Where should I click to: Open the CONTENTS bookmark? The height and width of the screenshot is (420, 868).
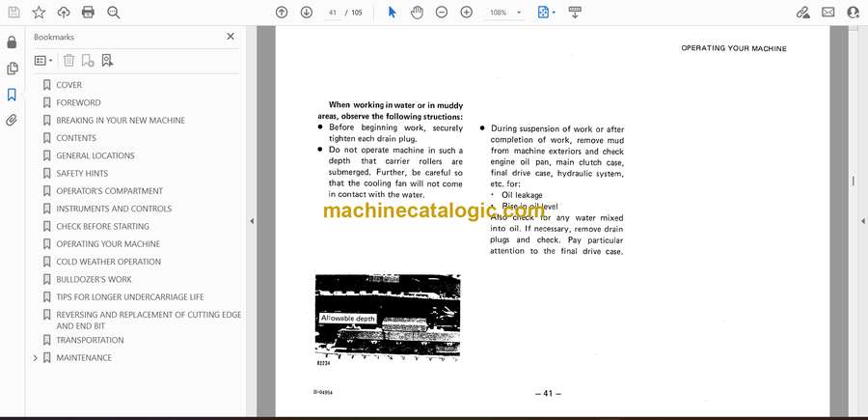76,138
